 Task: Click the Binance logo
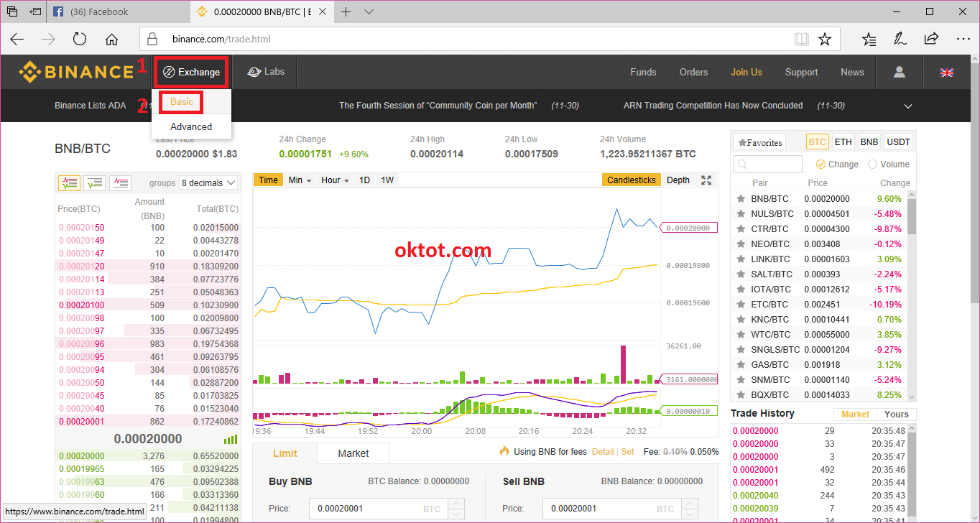pos(76,72)
